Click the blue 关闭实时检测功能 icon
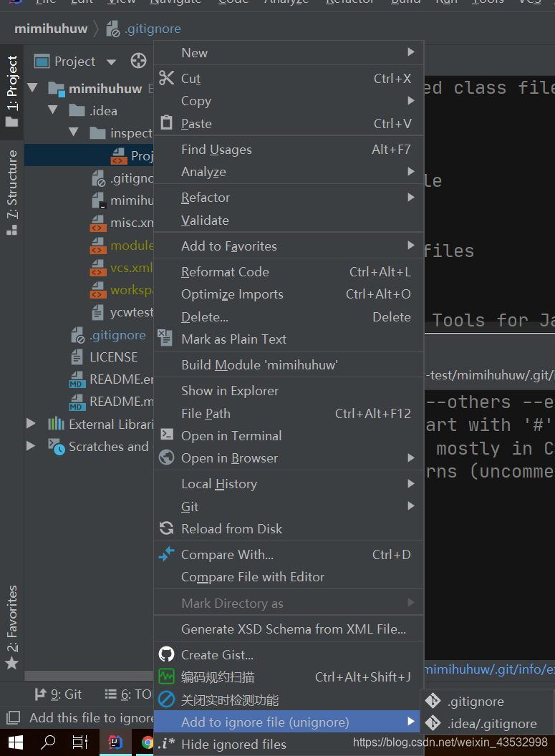 (166, 699)
